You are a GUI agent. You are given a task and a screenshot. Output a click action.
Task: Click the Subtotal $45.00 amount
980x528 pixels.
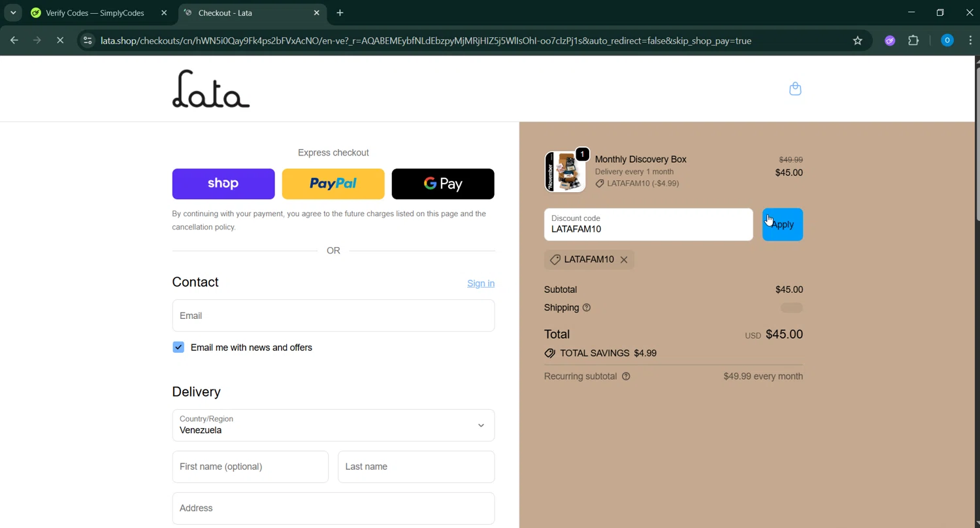point(789,289)
